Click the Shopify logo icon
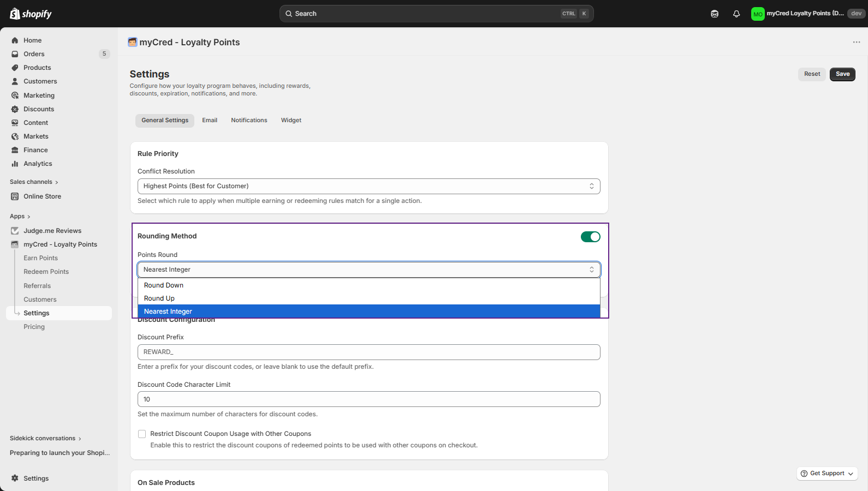The width and height of the screenshot is (868, 491). [15, 14]
